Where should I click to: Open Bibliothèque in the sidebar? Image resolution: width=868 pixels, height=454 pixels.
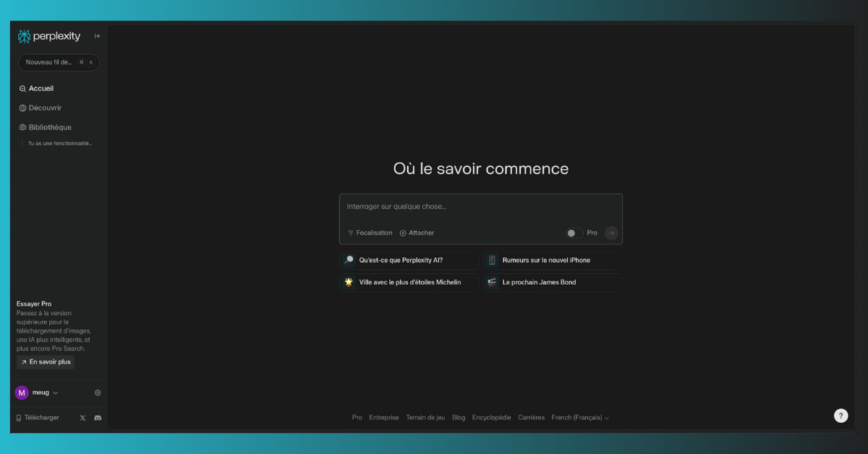[x=49, y=127]
